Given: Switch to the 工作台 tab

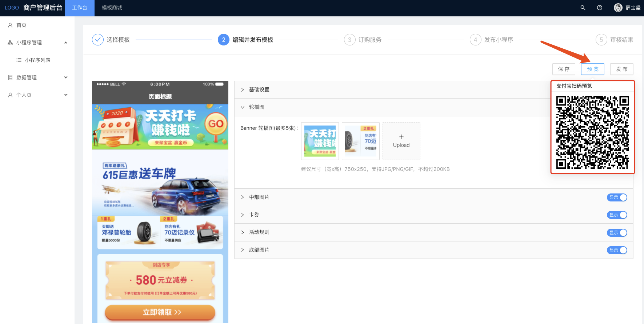Looking at the screenshot, I should pyautogui.click(x=80, y=8).
